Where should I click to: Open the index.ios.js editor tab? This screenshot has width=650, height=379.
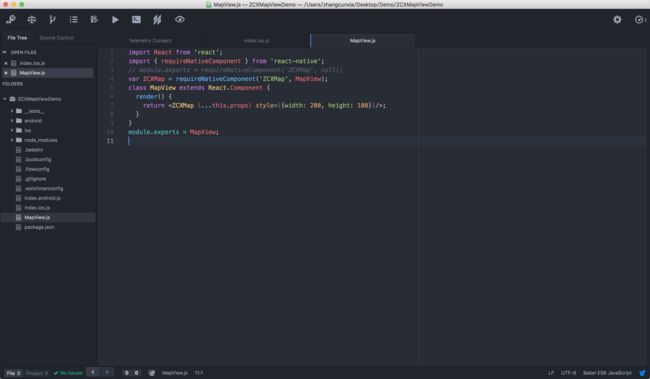(257, 41)
